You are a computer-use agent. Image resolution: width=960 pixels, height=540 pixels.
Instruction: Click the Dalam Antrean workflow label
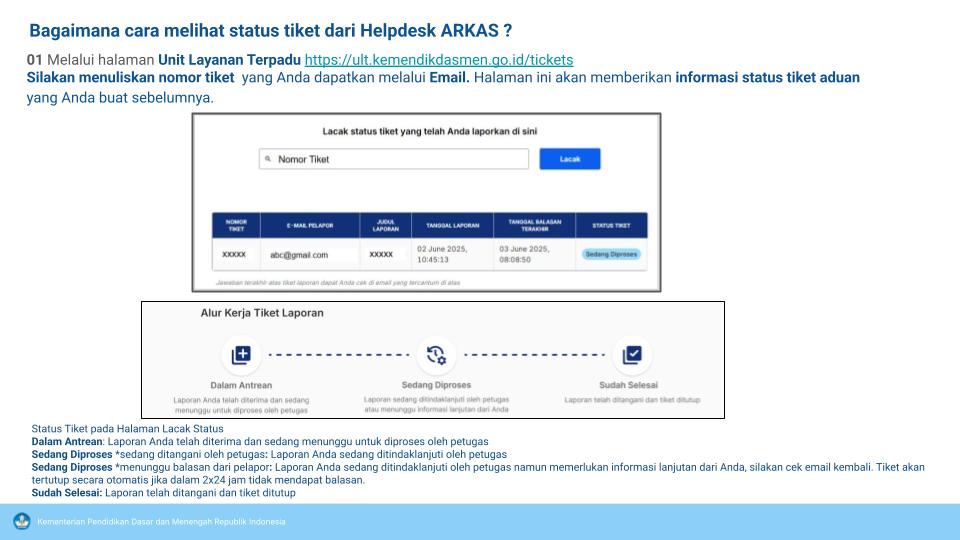click(x=241, y=385)
